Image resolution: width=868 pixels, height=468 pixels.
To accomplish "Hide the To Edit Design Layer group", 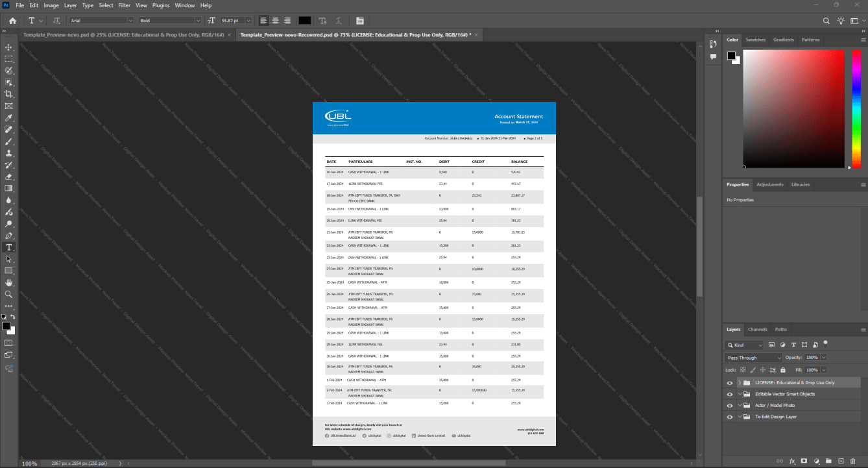I will click(730, 417).
